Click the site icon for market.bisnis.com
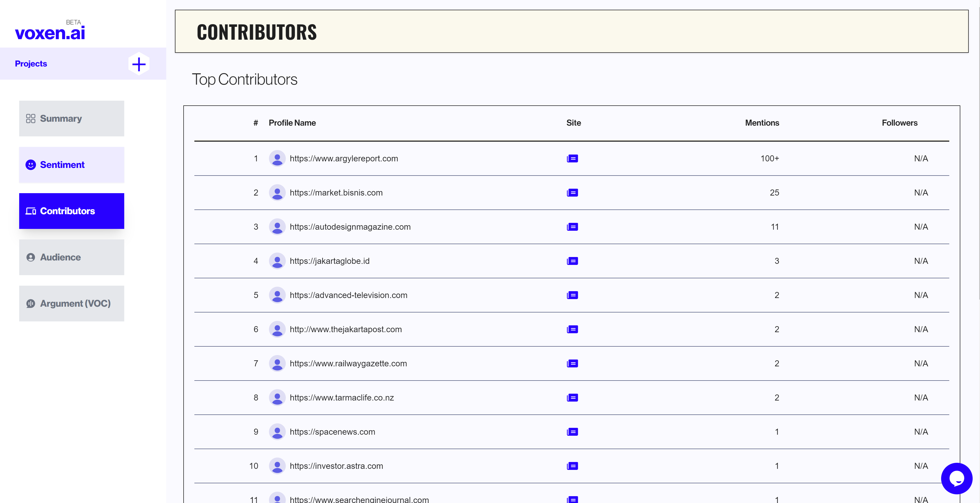Viewport: 980px width, 503px height. pyautogui.click(x=572, y=193)
